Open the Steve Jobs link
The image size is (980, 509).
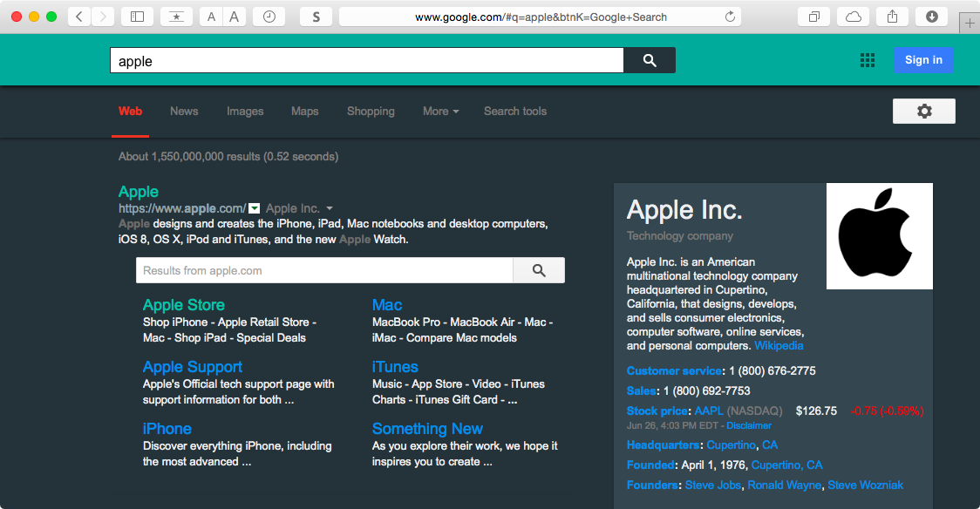(713, 485)
